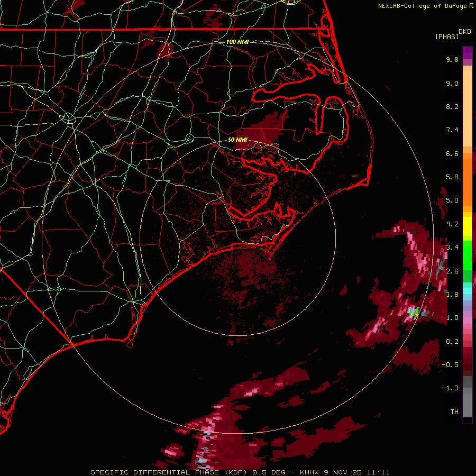Click the 4.2 value on the color scale
Image resolution: width=476 pixels, height=476 pixels.
452,224
